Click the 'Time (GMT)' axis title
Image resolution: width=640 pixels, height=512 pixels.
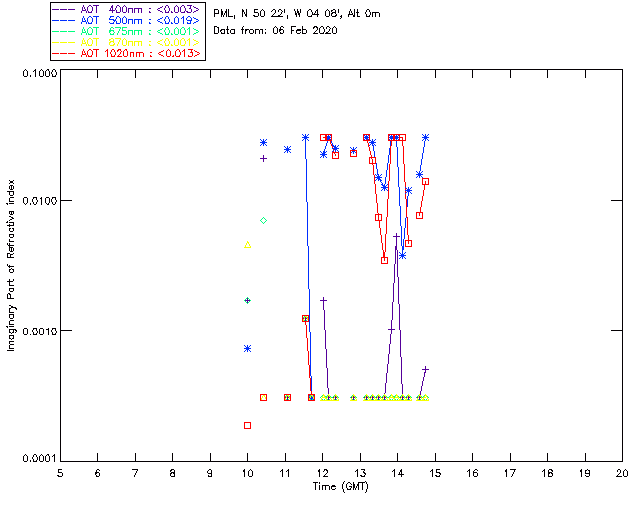tap(340, 487)
